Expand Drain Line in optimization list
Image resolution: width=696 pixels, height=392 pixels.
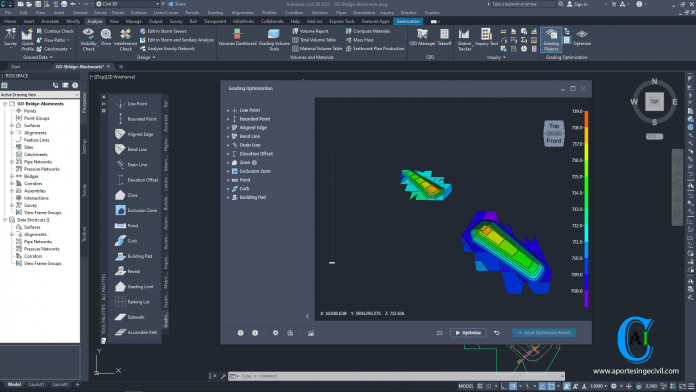[228, 145]
